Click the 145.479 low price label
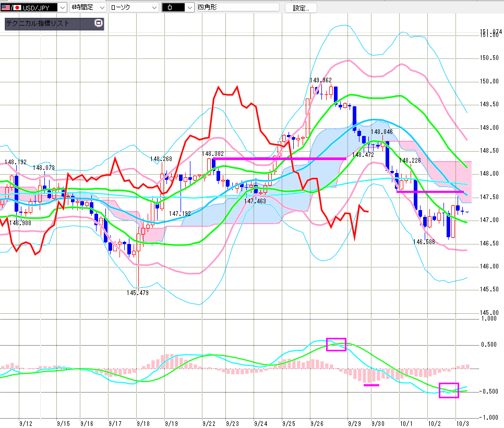This screenshot has height=428, width=504. (138, 293)
